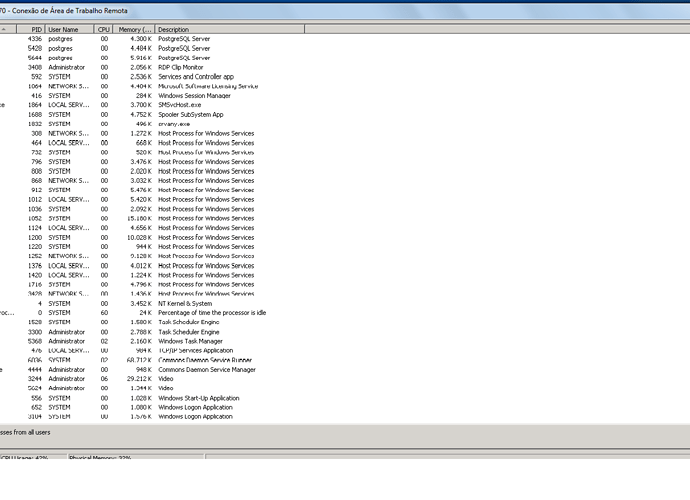
Task: Select Task Scheduler Engine row with PID 3300
Action: [152, 332]
